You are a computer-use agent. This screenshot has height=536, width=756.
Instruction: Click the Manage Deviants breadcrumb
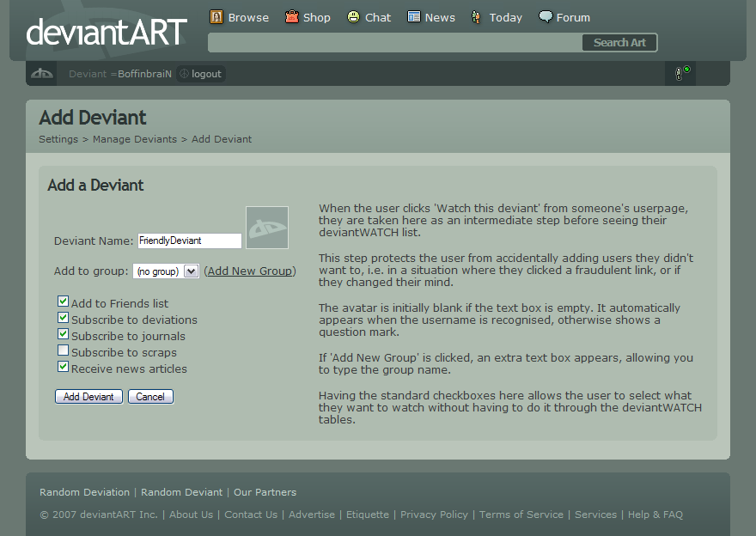tap(135, 139)
